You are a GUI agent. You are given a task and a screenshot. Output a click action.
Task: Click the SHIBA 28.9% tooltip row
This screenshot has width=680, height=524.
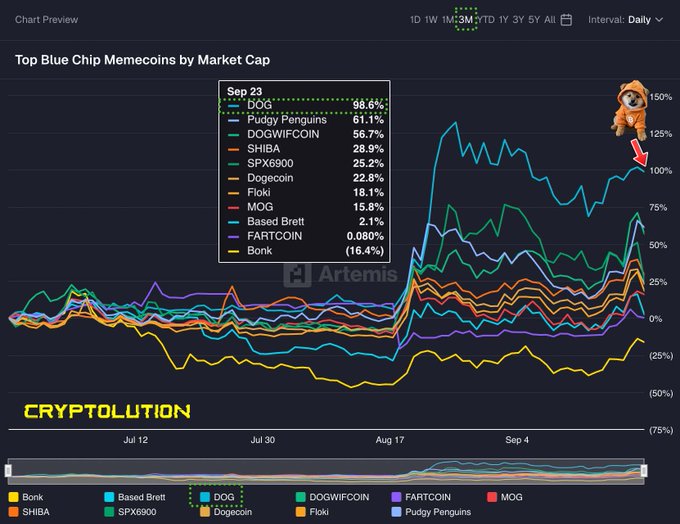[x=305, y=149]
